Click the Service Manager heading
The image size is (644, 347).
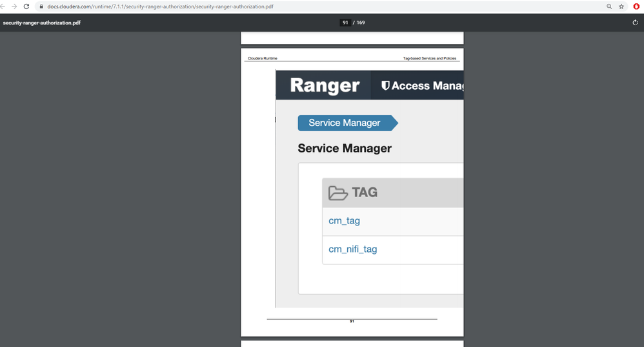pos(345,148)
